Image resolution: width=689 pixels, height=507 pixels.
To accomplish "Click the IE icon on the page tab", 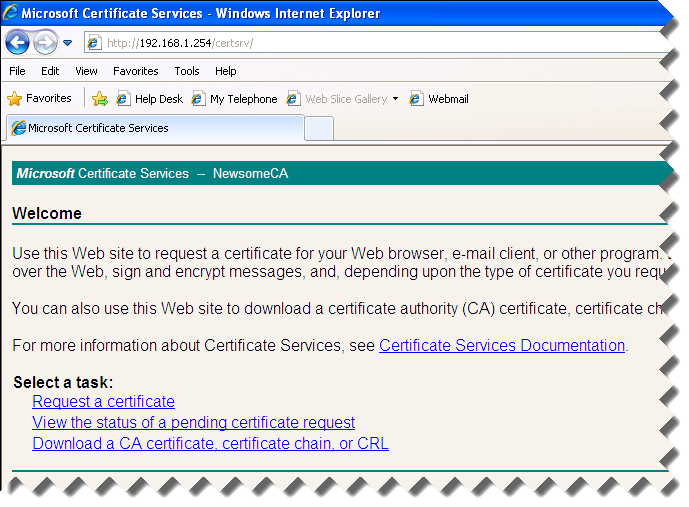I will (x=19, y=128).
